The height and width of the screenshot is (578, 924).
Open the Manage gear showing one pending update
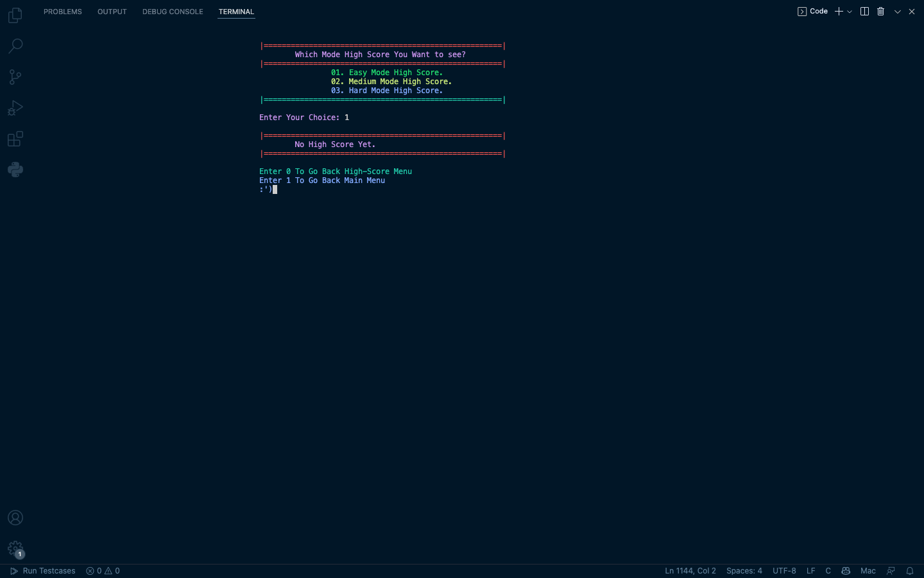(15, 549)
